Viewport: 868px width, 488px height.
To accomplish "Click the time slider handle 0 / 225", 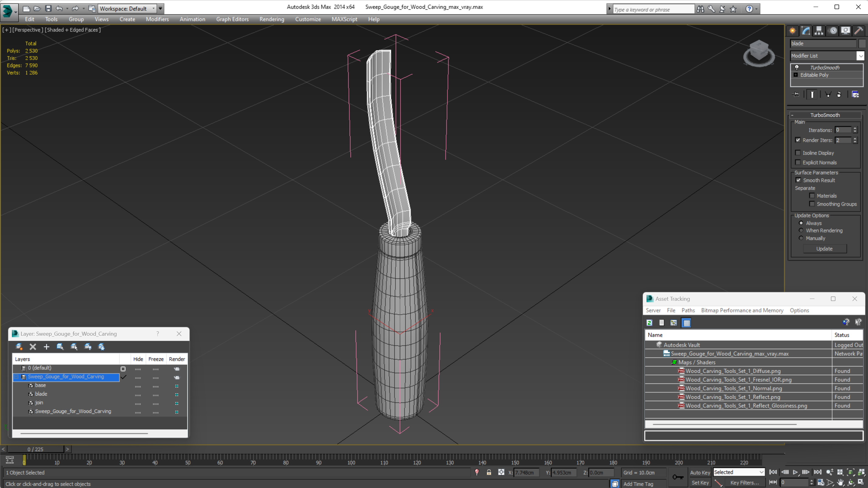I will [x=35, y=449].
